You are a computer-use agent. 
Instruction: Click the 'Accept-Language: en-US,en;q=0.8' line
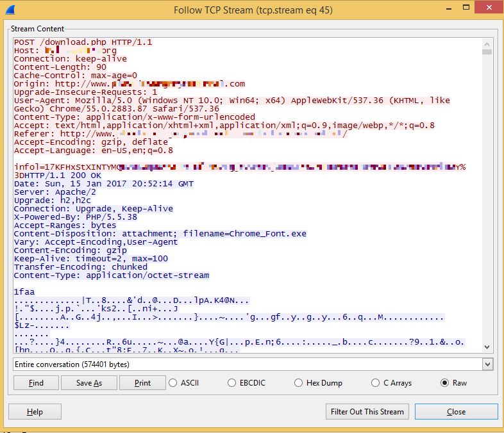[x=93, y=151]
